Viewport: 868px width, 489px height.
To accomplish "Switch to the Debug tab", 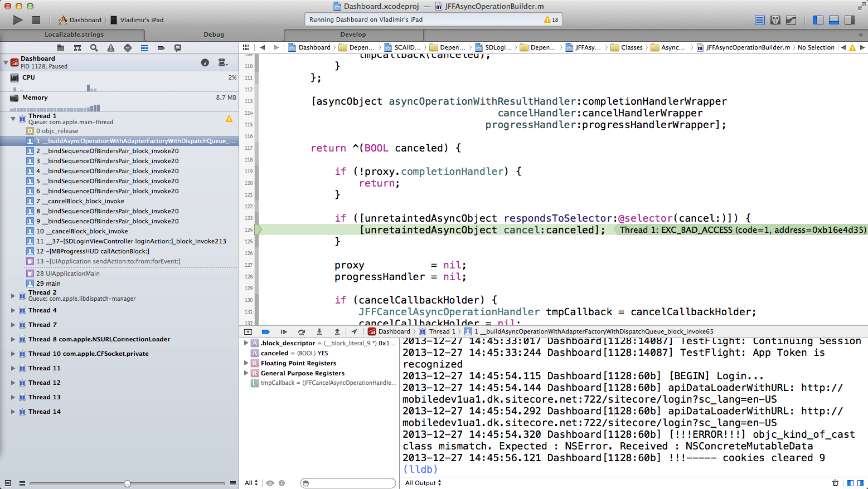I will point(214,34).
